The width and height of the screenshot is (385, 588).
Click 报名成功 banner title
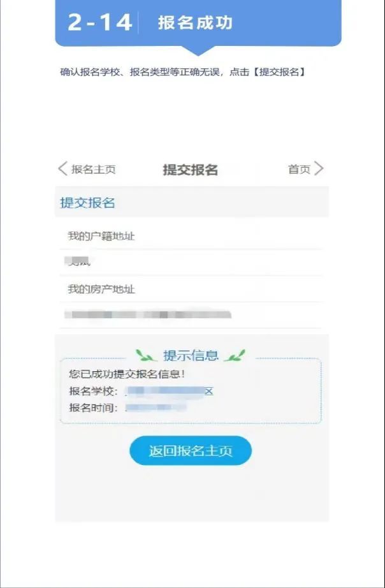click(195, 22)
